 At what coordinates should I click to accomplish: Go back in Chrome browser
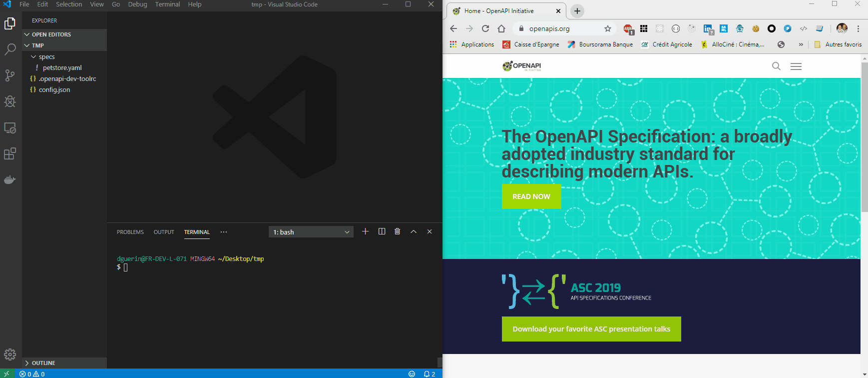(453, 28)
